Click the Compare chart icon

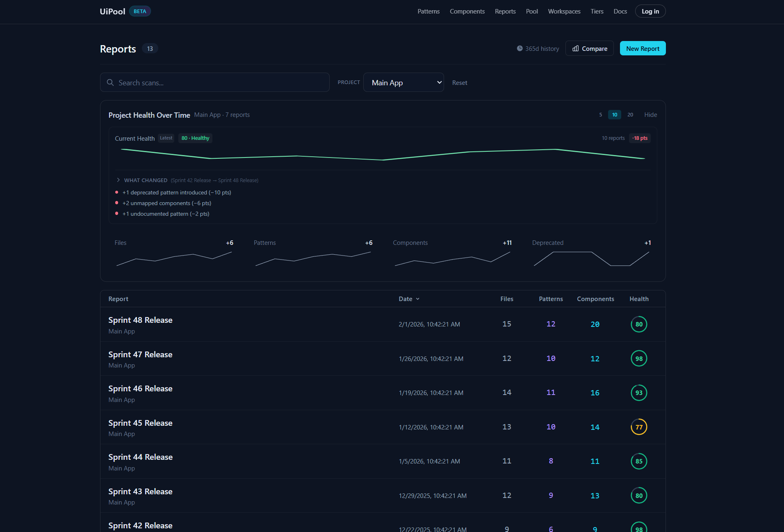point(576,48)
